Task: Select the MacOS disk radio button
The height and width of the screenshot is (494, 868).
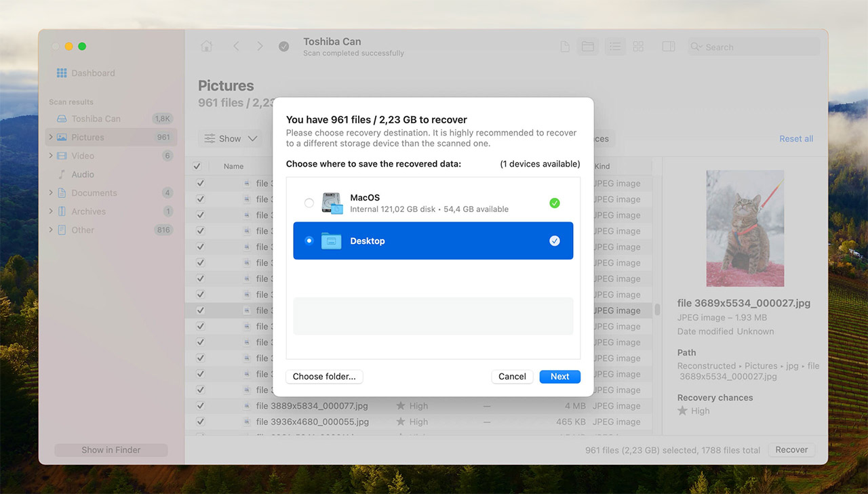Action: click(309, 203)
